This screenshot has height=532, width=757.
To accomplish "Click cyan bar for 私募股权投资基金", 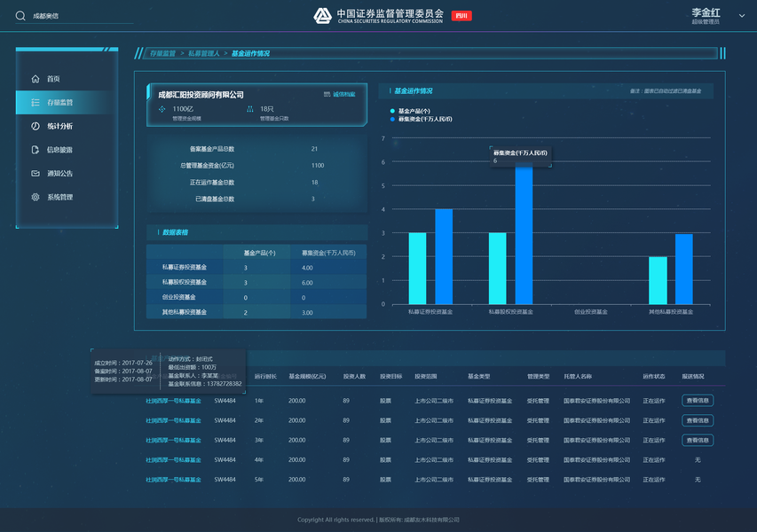I will point(497,269).
